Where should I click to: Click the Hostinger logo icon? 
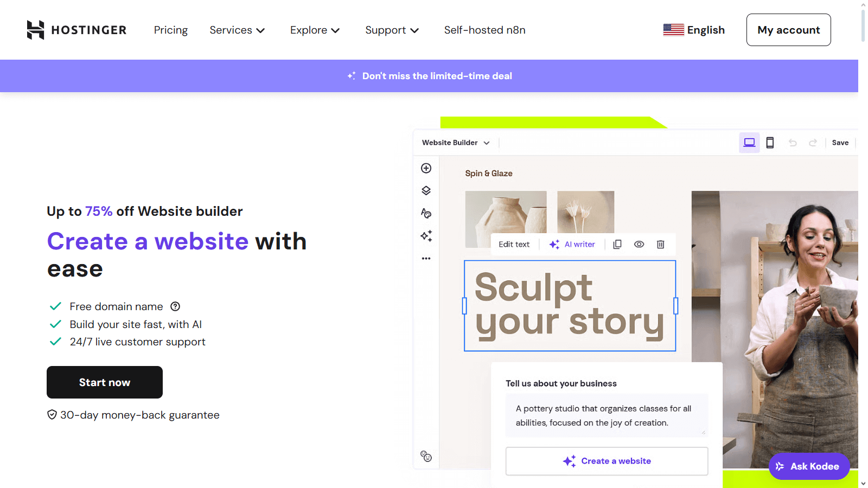(x=35, y=30)
